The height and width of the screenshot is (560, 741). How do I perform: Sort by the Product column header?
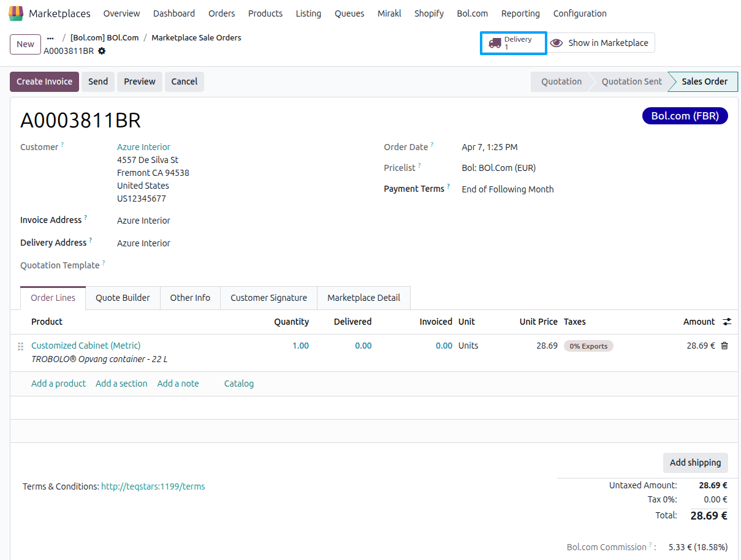pos(47,322)
